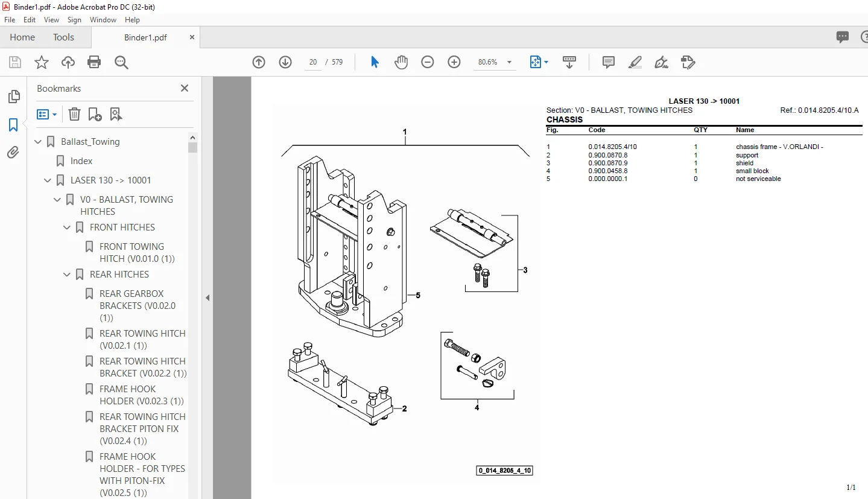The image size is (868, 499).
Task: Open the Index bookmark
Action: 81,161
